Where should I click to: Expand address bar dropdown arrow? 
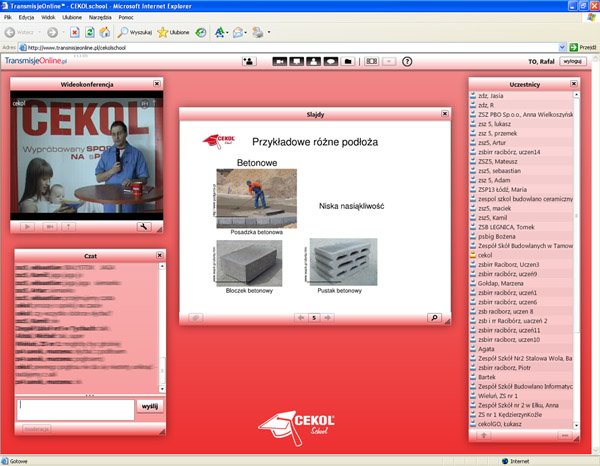(x=562, y=47)
